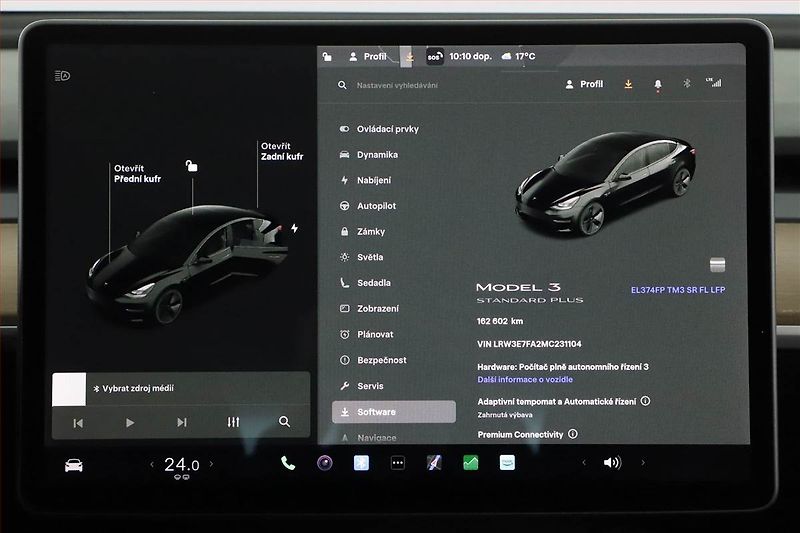Screen dimensions: 800x533
Task: Open the rocket Toybox app icon
Action: 434,463
